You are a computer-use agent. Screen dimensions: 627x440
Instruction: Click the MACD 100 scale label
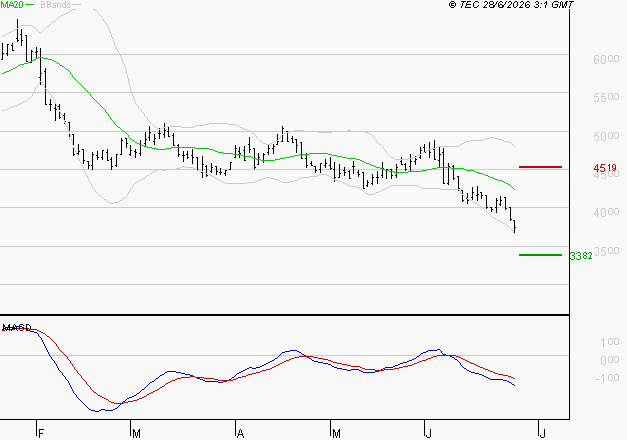pyautogui.click(x=610, y=342)
